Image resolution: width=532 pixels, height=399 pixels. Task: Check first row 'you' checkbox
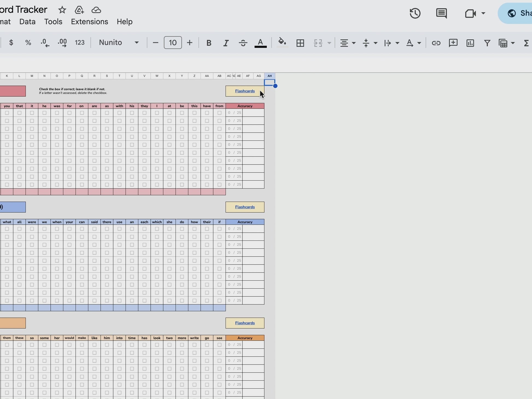[7, 113]
